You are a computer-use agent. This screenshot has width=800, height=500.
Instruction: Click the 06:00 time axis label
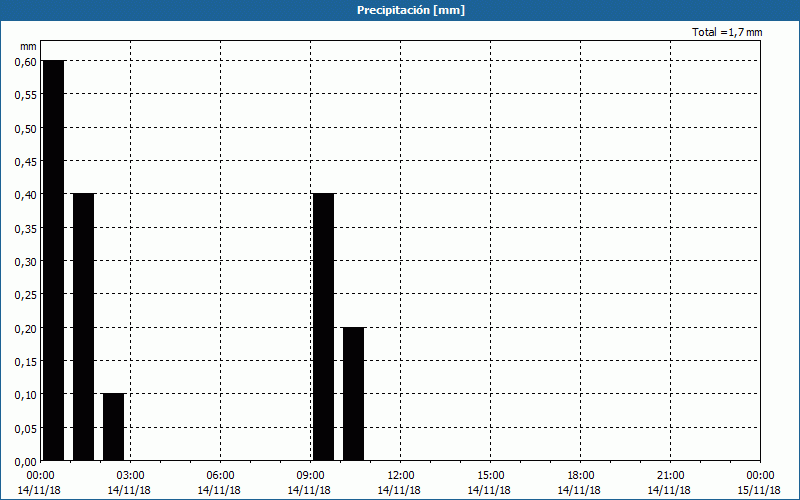click(221, 476)
